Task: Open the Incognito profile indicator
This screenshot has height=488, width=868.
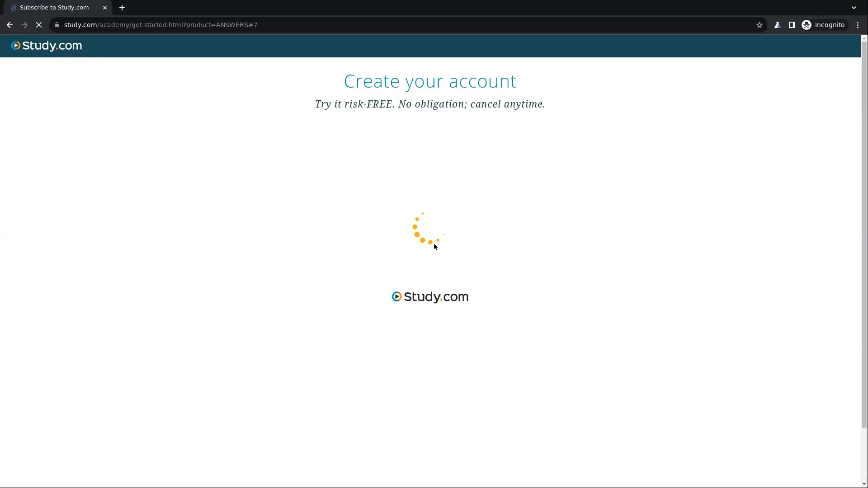Action: point(823,25)
